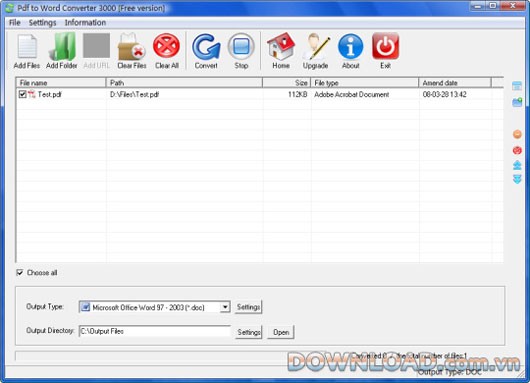Click the Add Files toolbar icon
Viewport: 530px width, 383px height.
(x=27, y=51)
